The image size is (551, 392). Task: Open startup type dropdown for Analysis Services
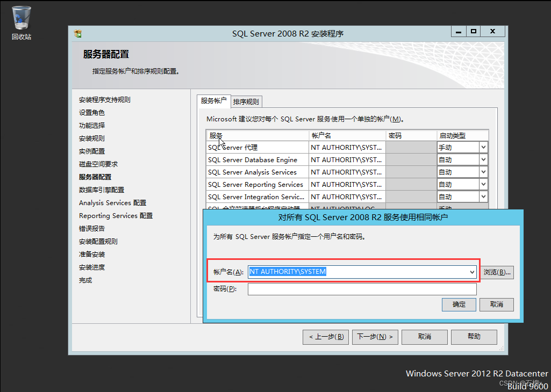point(483,172)
